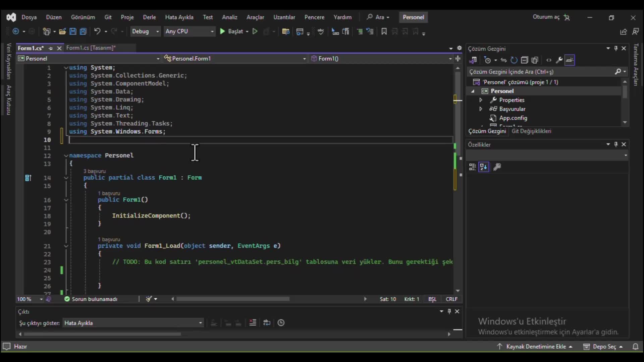Screen dimensions: 644x362
Task: Pin the Form1.cs tab
Action: [51, 48]
